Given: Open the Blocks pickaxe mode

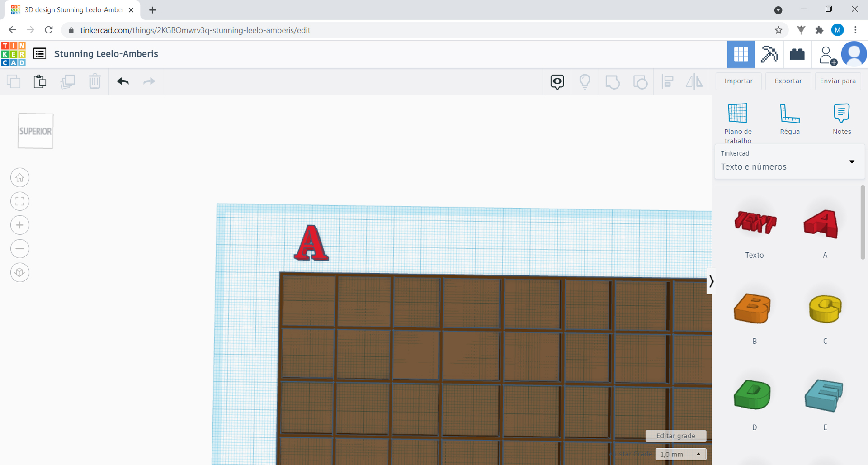Looking at the screenshot, I should (769, 54).
